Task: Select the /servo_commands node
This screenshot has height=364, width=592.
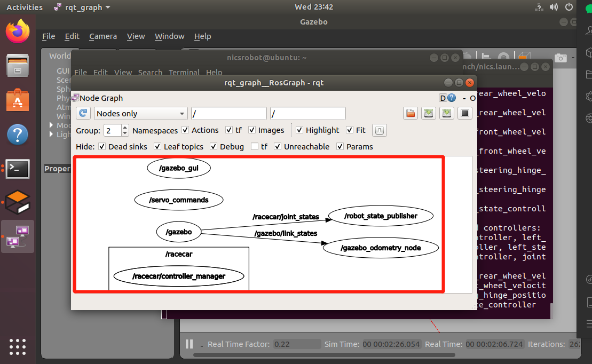Action: click(x=179, y=200)
